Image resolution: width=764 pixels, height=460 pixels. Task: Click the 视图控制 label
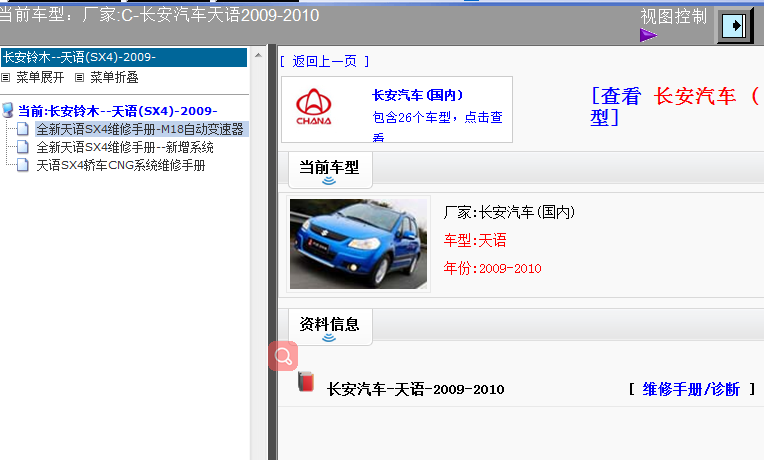pos(673,17)
